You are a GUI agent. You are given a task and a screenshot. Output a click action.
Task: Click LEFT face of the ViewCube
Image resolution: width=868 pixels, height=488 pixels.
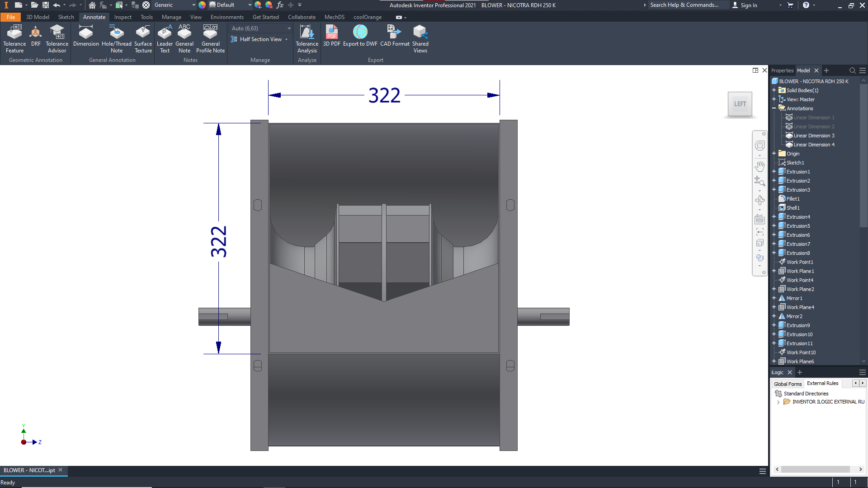click(740, 104)
